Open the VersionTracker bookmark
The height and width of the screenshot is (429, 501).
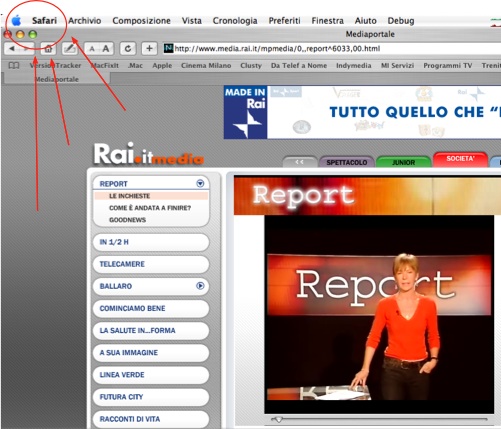(55, 65)
